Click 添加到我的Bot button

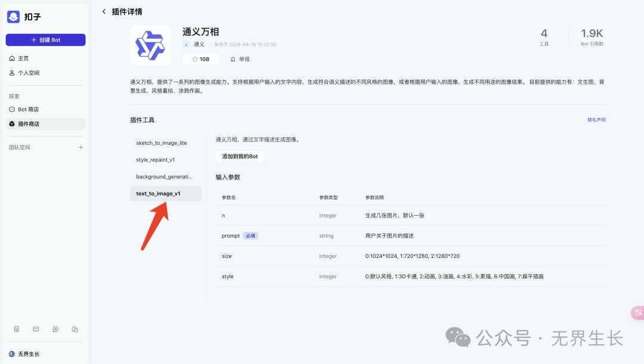point(240,156)
